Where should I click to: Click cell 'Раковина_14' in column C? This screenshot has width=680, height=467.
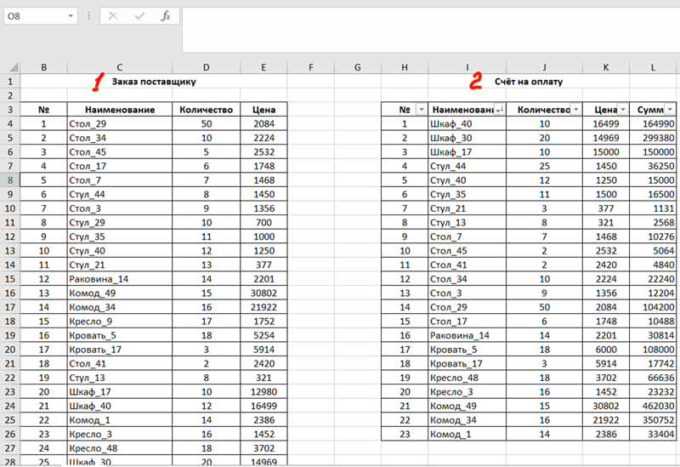click(120, 279)
